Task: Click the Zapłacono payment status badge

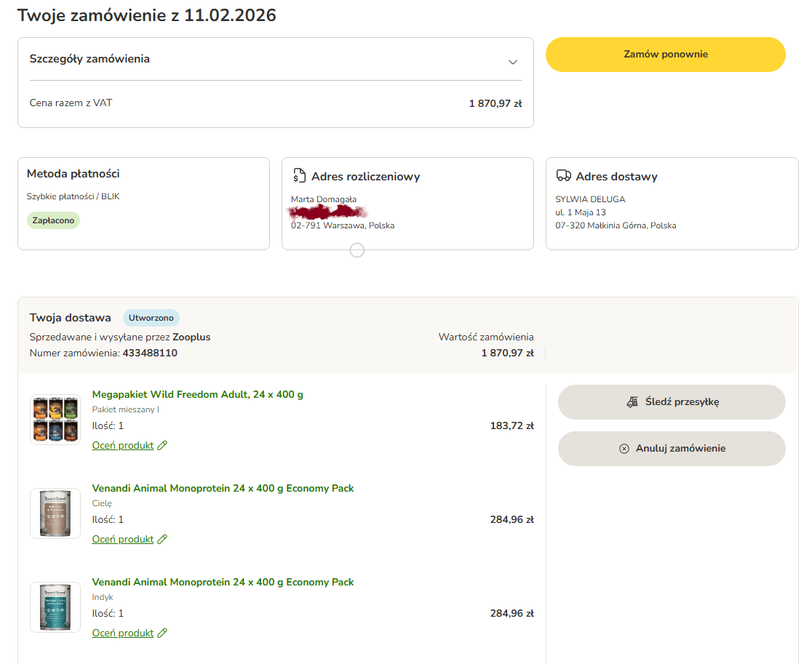Action: click(x=53, y=220)
